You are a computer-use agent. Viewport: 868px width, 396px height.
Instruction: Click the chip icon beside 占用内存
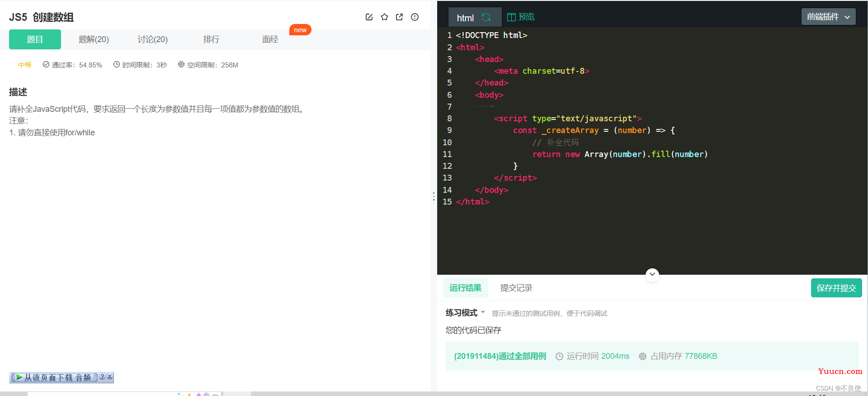tap(642, 357)
